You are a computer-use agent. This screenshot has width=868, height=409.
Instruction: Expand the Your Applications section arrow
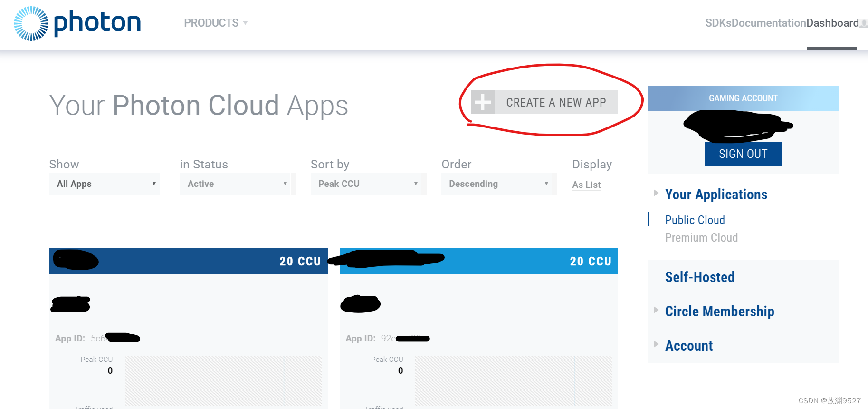tap(656, 193)
